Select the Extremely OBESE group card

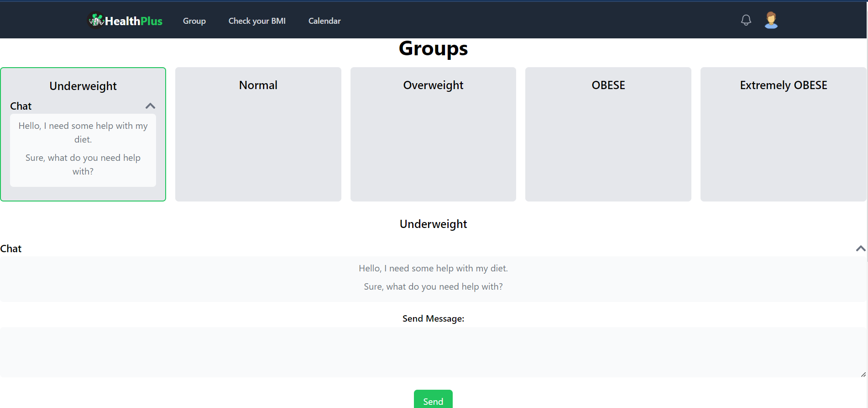click(783, 134)
